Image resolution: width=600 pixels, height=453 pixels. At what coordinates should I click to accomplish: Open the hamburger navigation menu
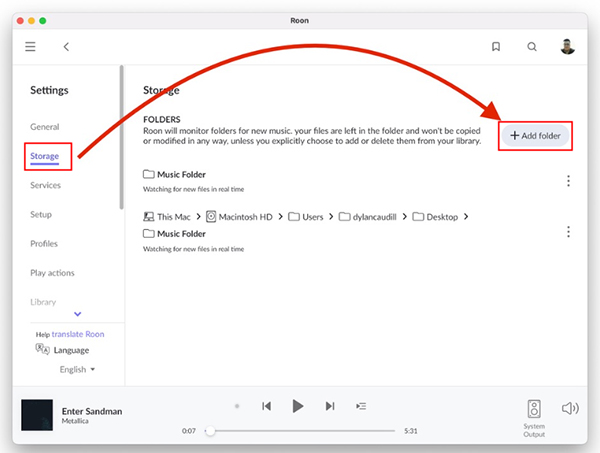(x=30, y=46)
